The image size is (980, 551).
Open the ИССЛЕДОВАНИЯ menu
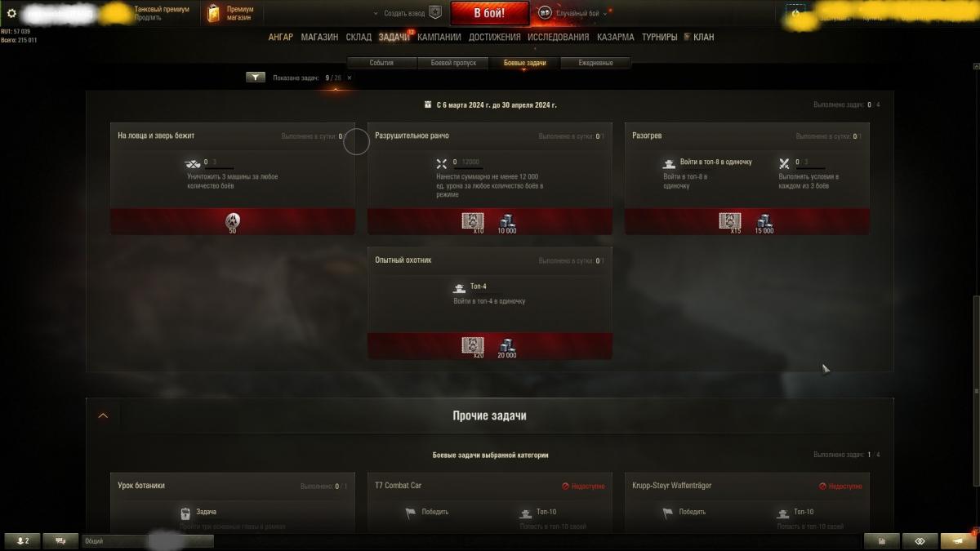[558, 37]
